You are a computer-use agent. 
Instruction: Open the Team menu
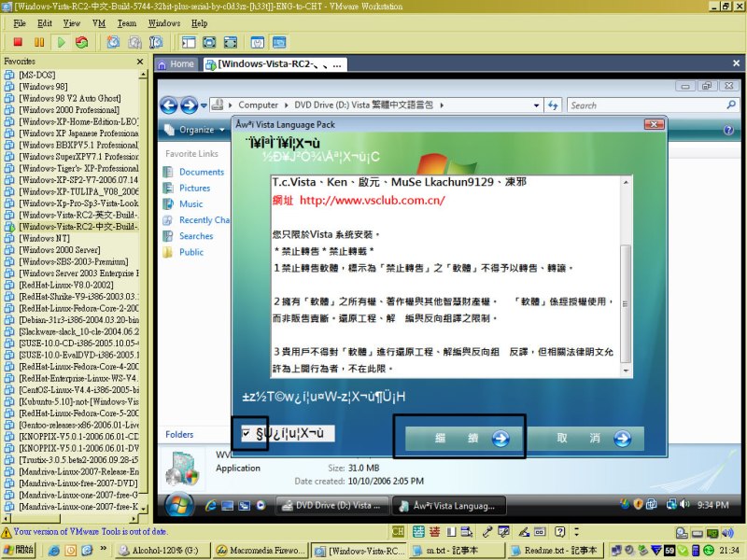click(x=127, y=23)
